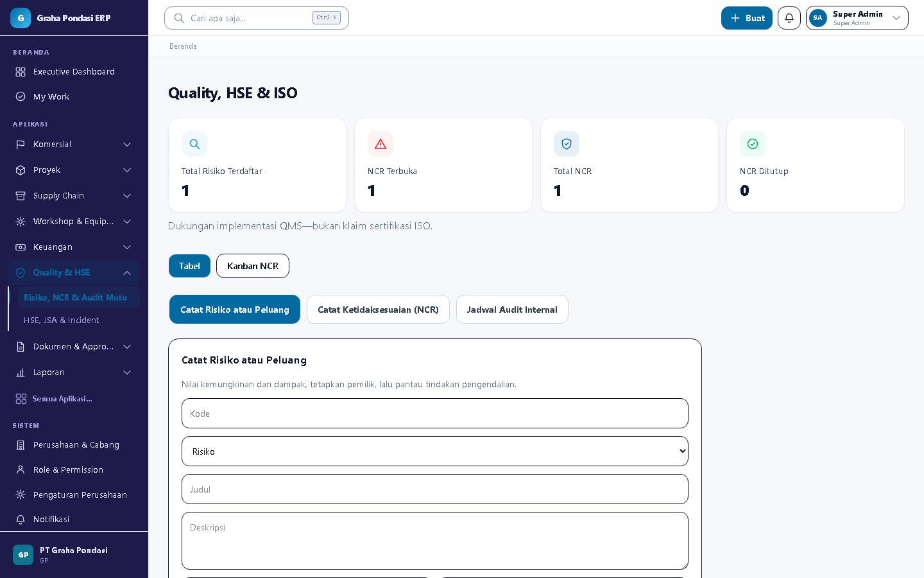The image size is (924, 578).
Task: Switch to the Tabel view tab
Action: click(189, 266)
